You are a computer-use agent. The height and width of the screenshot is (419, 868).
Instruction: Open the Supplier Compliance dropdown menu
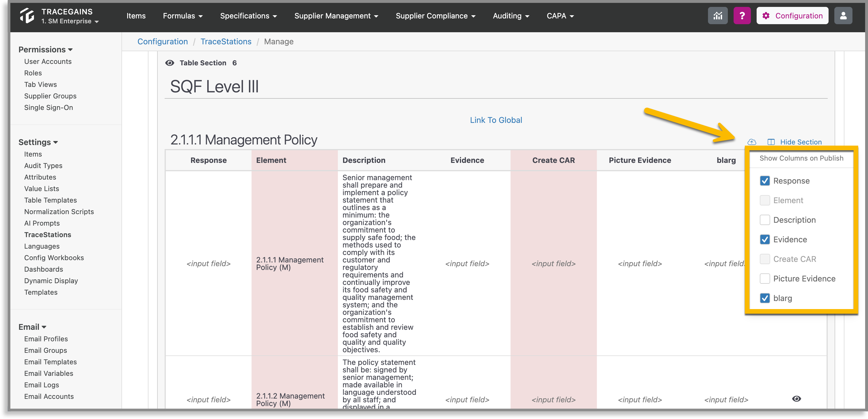pyautogui.click(x=435, y=16)
